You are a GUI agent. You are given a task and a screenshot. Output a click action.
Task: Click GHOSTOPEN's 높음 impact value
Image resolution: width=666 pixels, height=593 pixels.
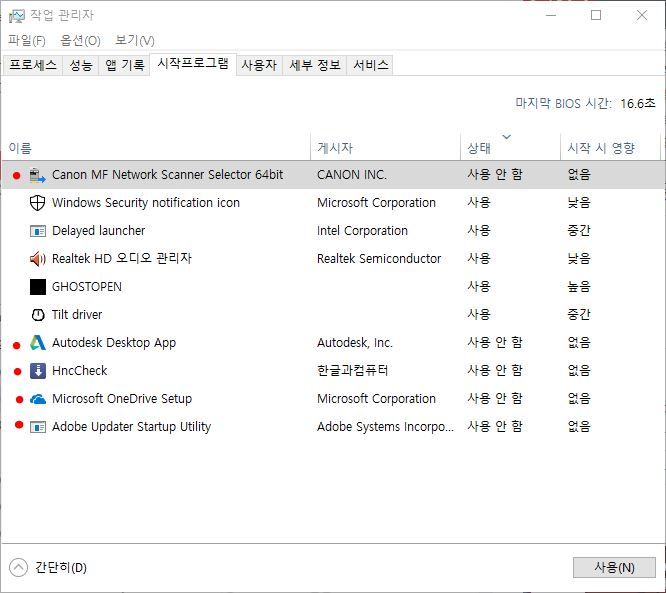579,287
